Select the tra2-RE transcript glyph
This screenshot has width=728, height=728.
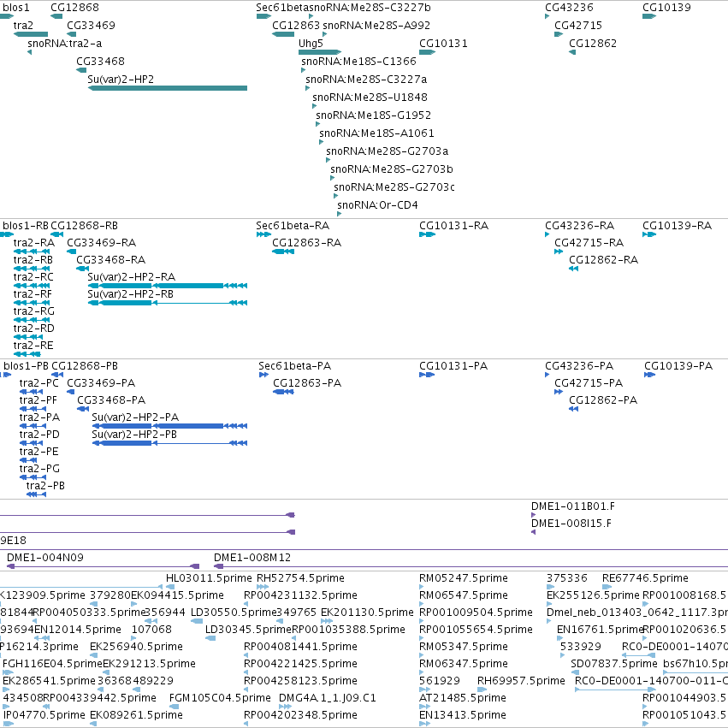click(x=27, y=354)
